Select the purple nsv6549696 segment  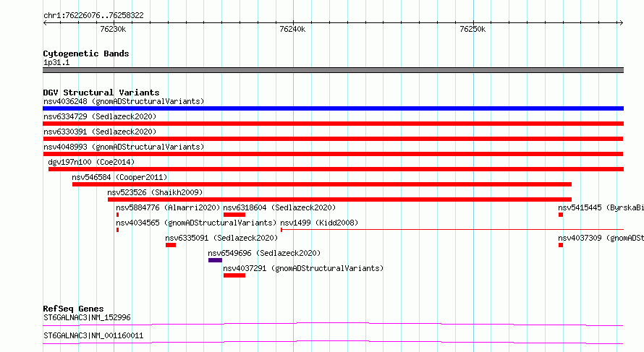(215, 260)
